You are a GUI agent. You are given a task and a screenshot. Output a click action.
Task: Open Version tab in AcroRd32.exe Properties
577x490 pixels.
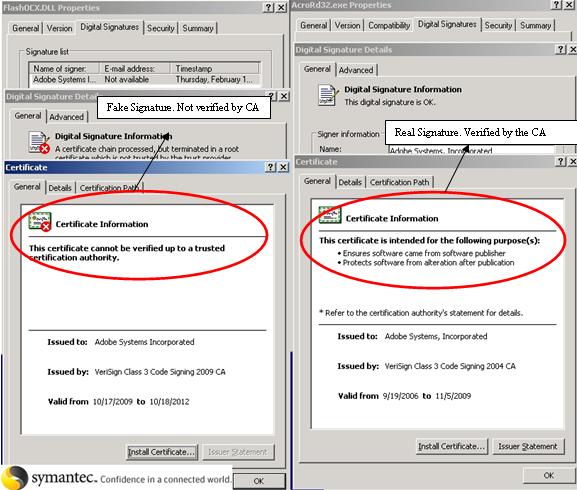click(347, 25)
